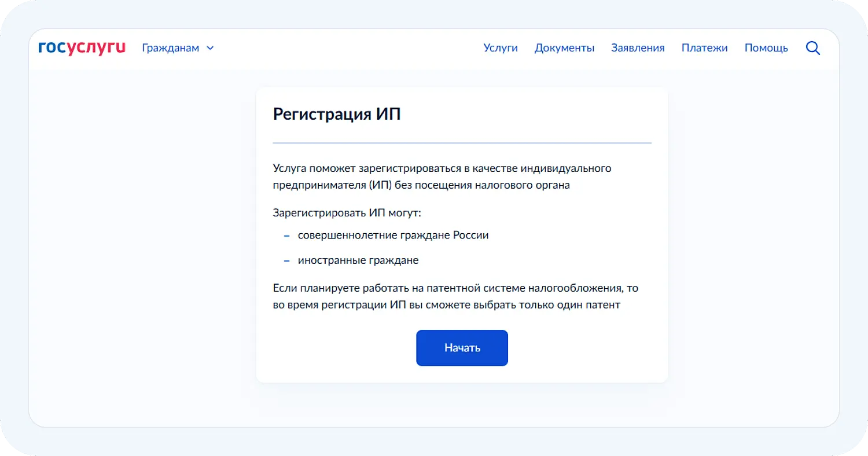Open the Платежи section
The width and height of the screenshot is (868, 456).
(705, 48)
